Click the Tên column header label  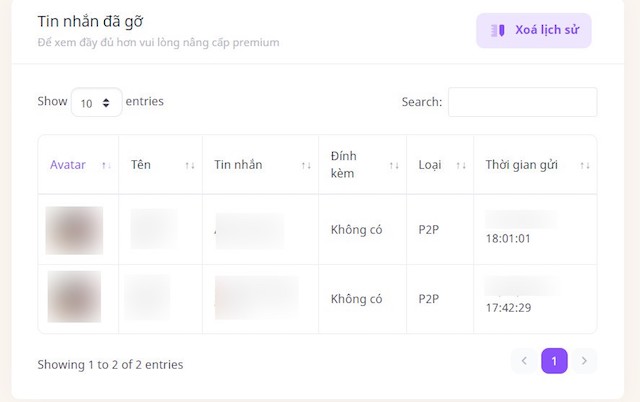pyautogui.click(x=141, y=165)
